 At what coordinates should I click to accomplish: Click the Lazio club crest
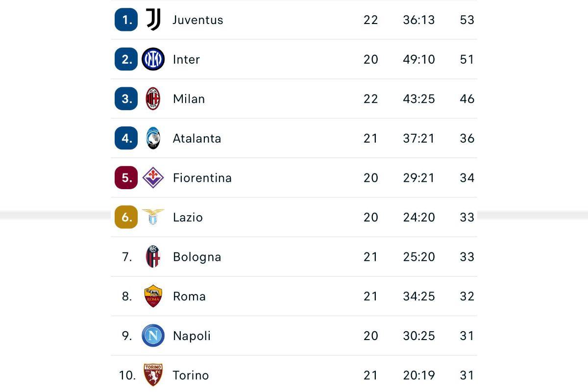[153, 217]
